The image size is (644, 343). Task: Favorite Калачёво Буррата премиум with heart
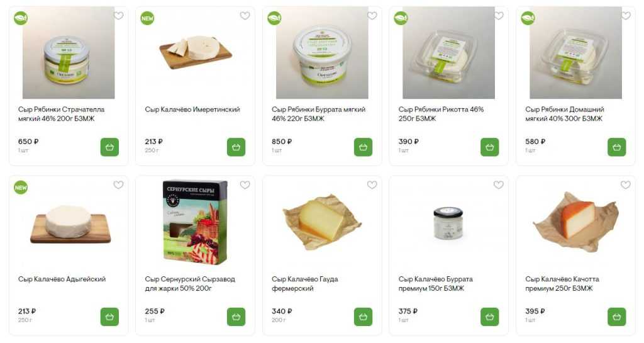498,185
